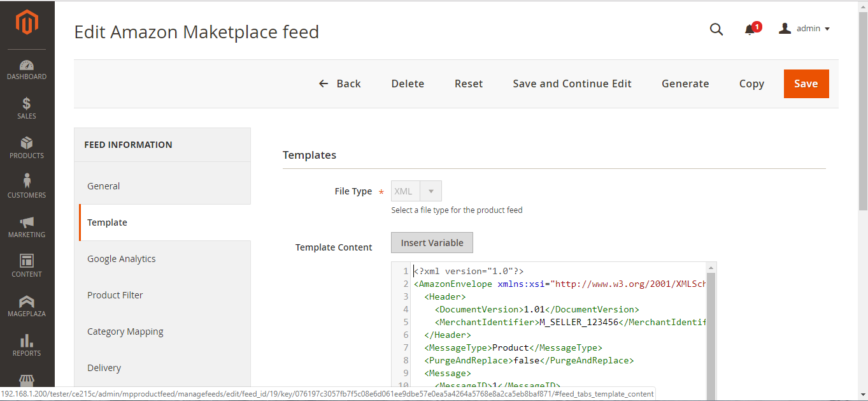The height and width of the screenshot is (401, 868).
Task: Open the Content sidebar menu
Action: tap(27, 267)
